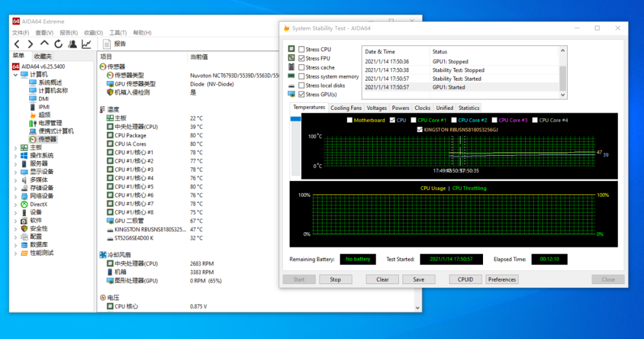The width and height of the screenshot is (644, 339).
Task: Click the AIDA64 v6.25.5400 root node
Action: pyautogui.click(x=43, y=67)
